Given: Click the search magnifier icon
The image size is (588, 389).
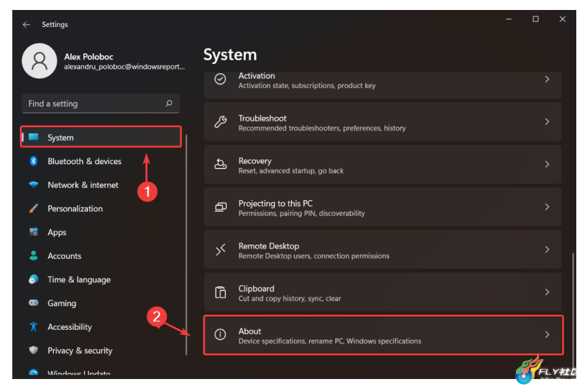Looking at the screenshot, I should (169, 103).
